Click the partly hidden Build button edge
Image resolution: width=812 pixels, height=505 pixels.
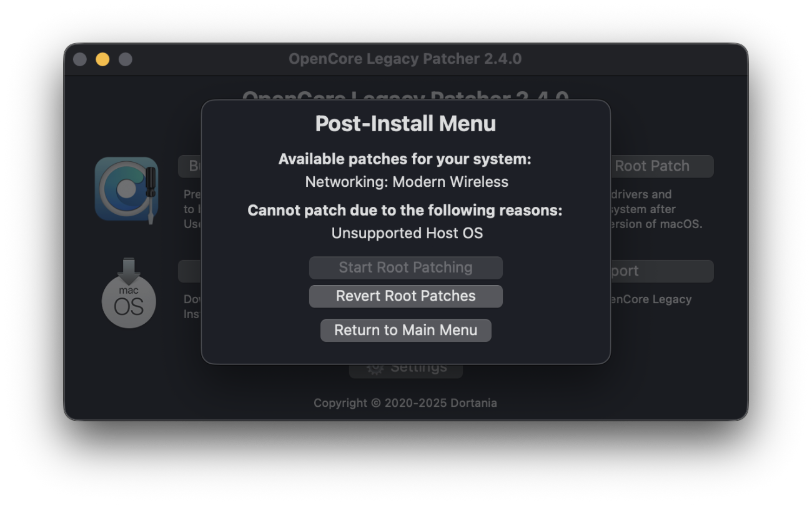(190, 167)
